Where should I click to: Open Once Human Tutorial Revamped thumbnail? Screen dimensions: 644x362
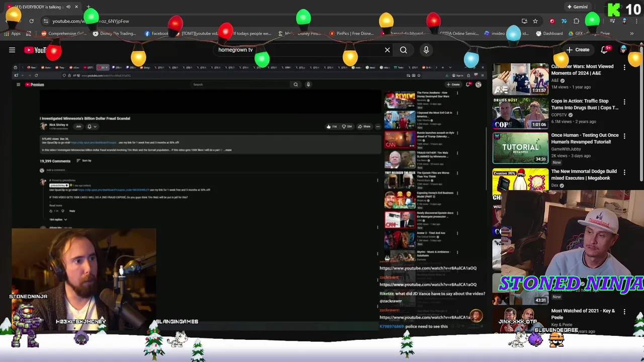pyautogui.click(x=520, y=148)
